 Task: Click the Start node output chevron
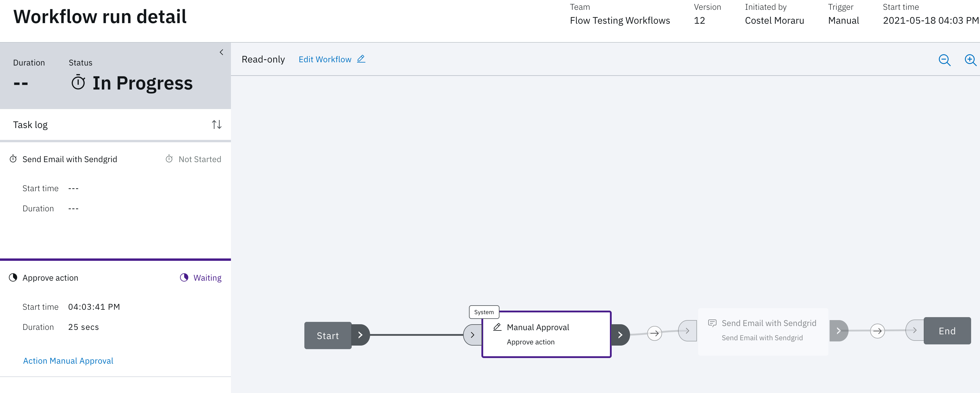[x=360, y=335]
